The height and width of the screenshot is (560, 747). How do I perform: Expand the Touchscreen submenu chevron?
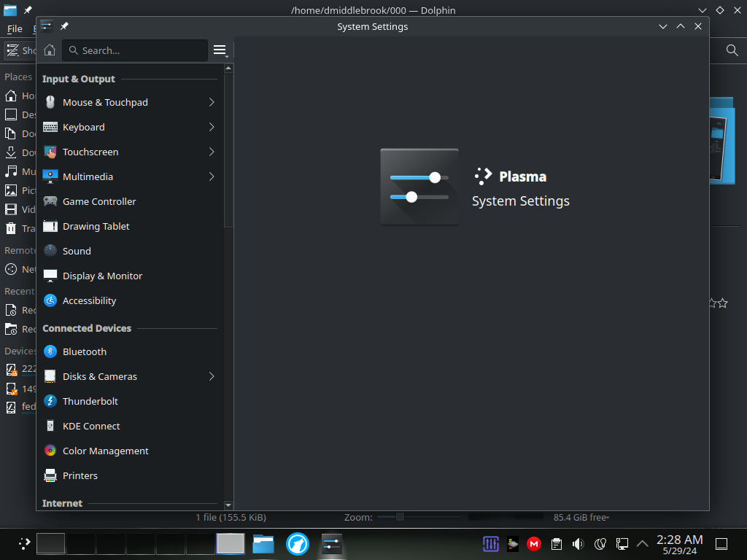coord(212,152)
